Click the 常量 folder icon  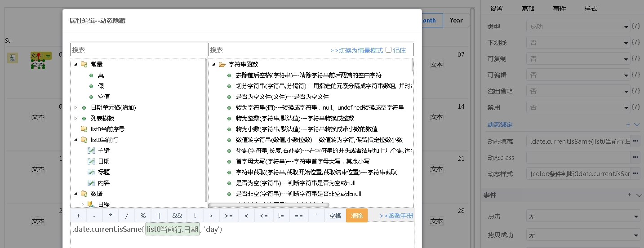coord(84,64)
